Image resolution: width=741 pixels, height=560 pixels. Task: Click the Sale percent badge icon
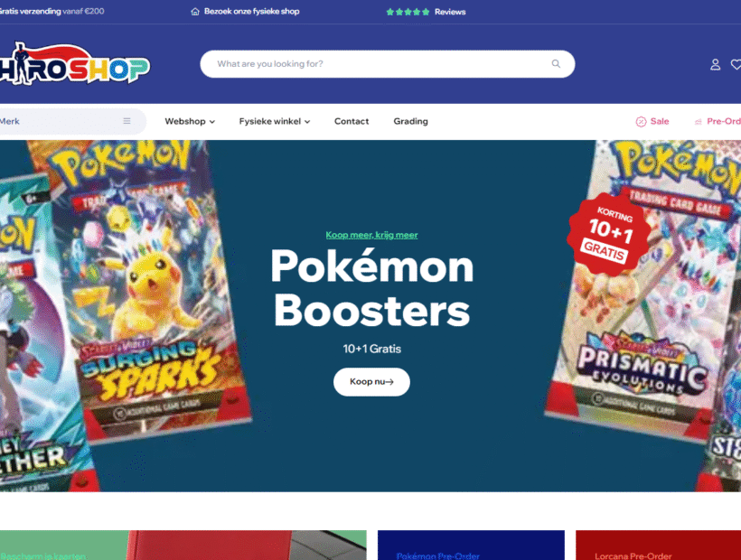pos(641,122)
